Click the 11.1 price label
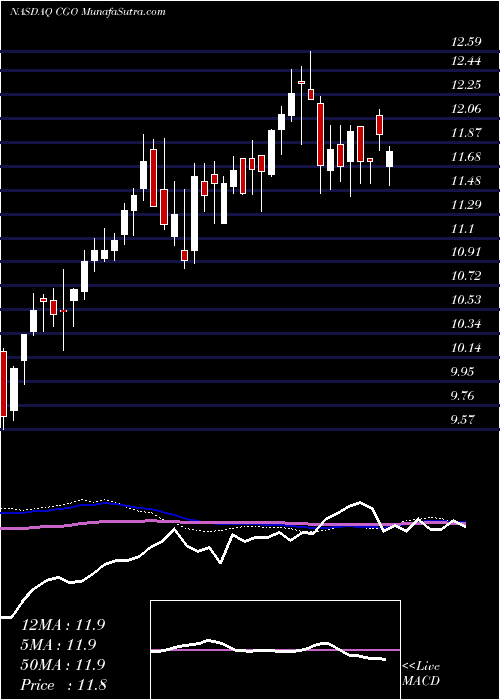 [x=462, y=229]
